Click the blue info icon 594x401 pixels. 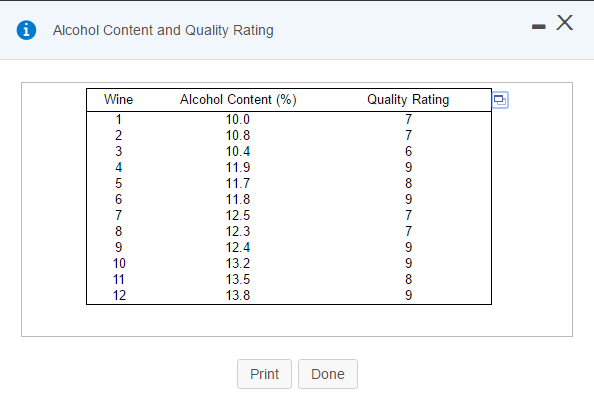point(27,30)
